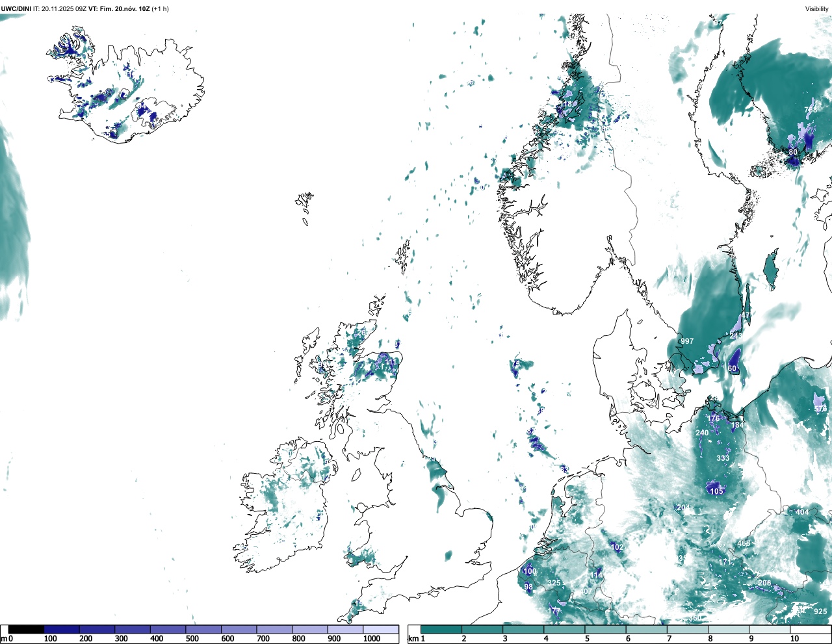832x644 pixels.
Task: Click the "1000" tick label on the meter legend
Action: pos(372,639)
